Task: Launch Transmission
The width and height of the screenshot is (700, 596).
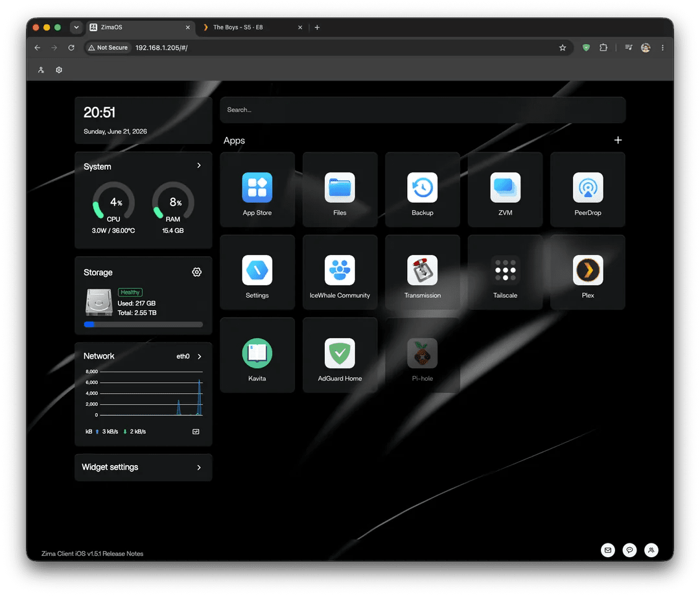Action: coord(423,272)
